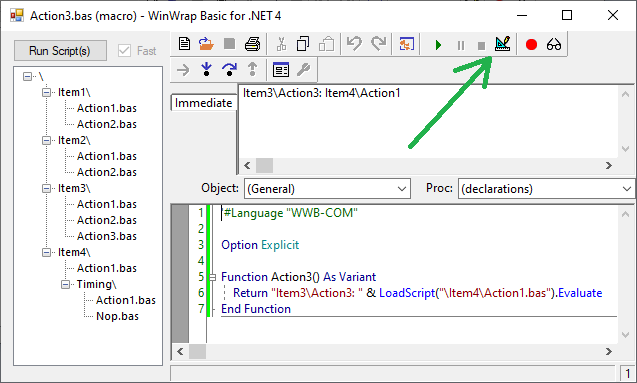Viewport: 637px width, 383px height.
Task: Collapse the Item2\ folder node
Action: coord(46,141)
